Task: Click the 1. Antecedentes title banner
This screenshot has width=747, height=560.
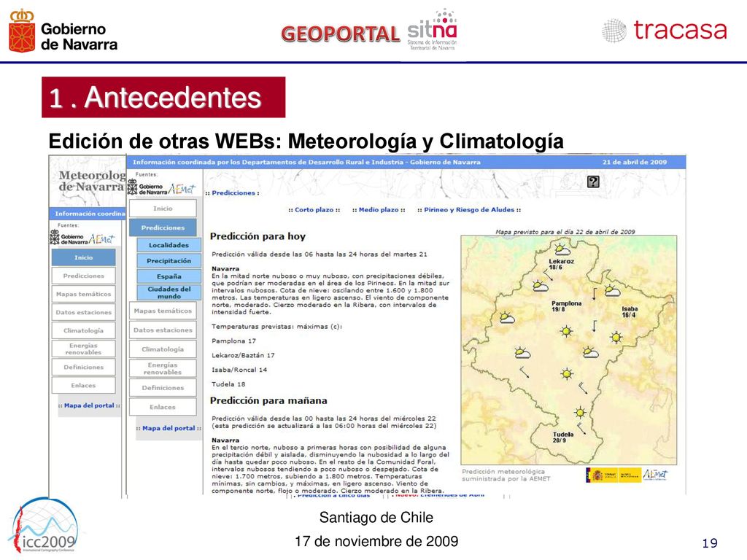Action: 163,97
